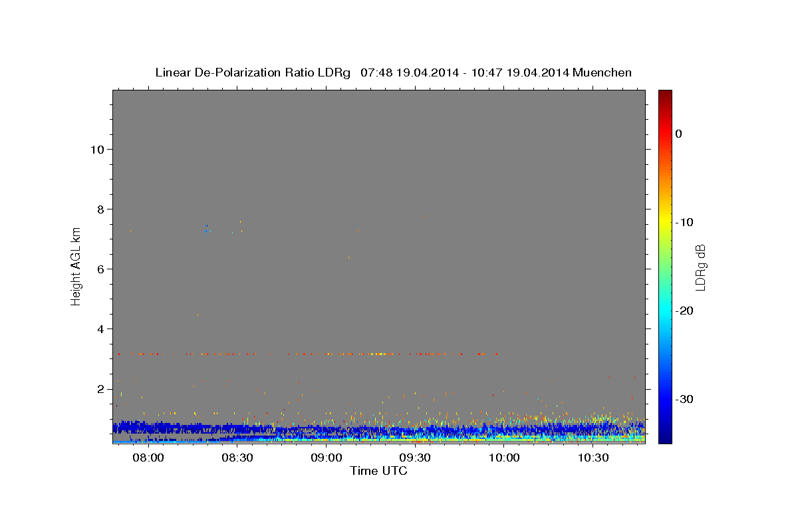Click the 2 km height tick label

100,389
